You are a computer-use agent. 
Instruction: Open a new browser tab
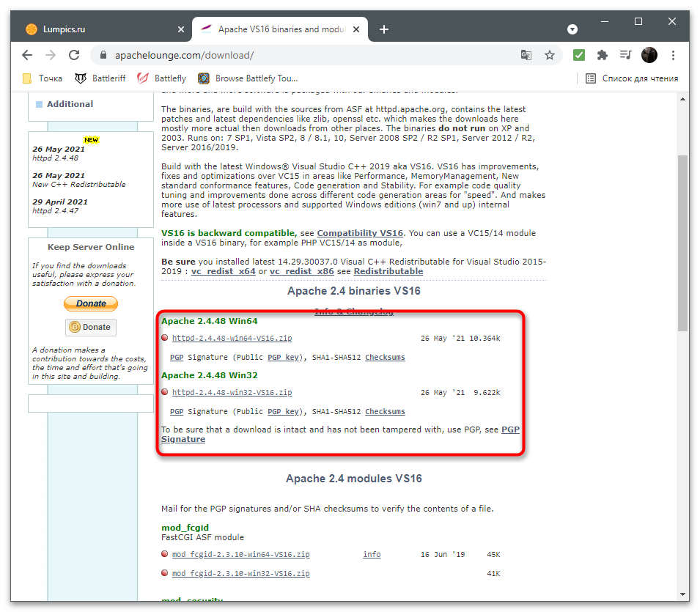(x=384, y=29)
